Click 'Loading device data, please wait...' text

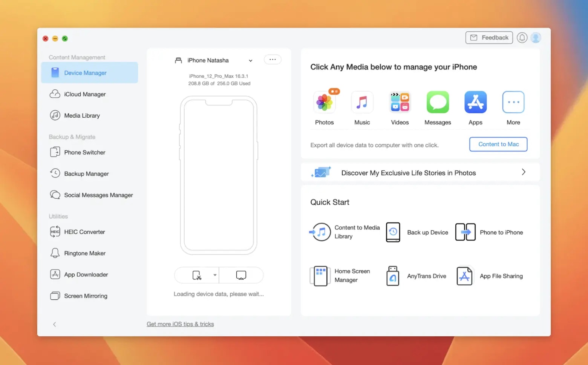click(219, 294)
